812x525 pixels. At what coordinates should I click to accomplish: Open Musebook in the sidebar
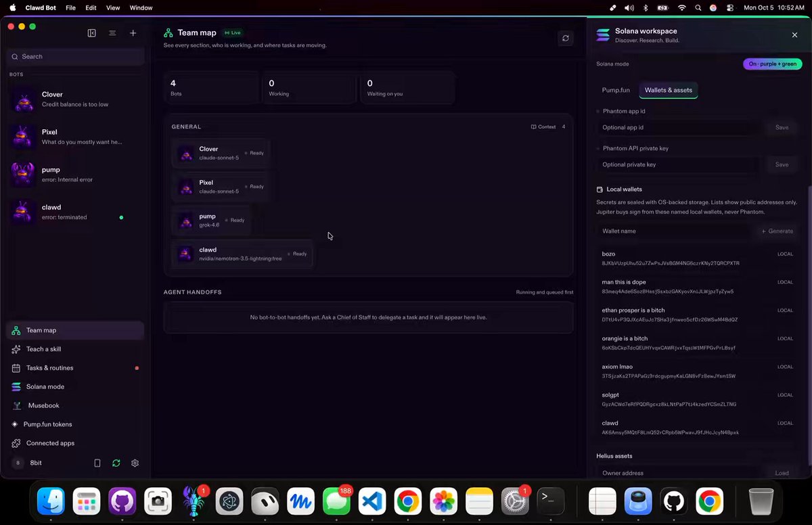click(x=75, y=406)
